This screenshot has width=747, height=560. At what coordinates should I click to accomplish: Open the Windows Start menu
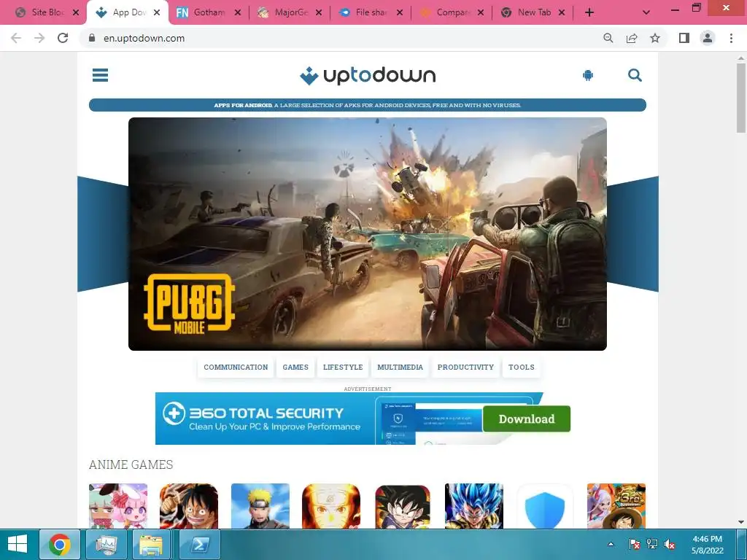click(18, 544)
